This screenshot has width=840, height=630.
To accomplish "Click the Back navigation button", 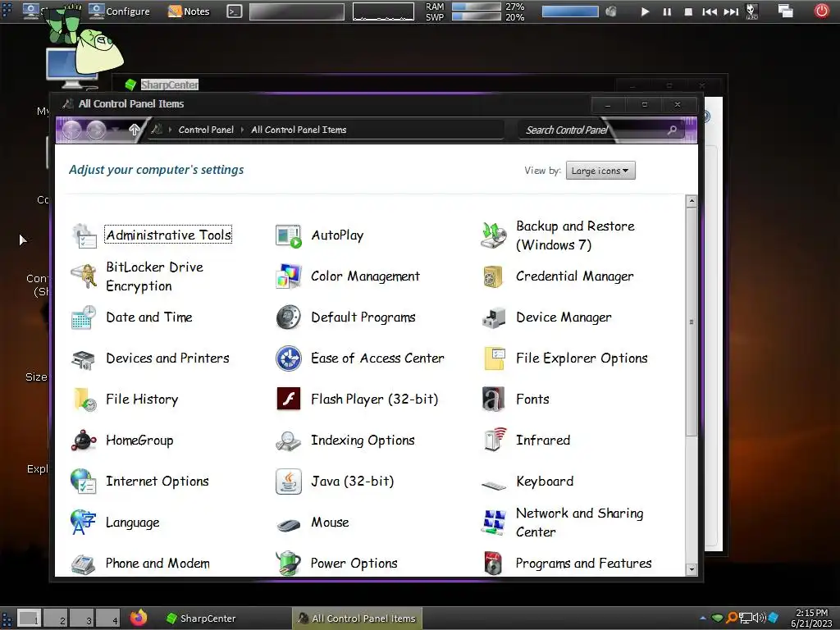I will pos(72,130).
